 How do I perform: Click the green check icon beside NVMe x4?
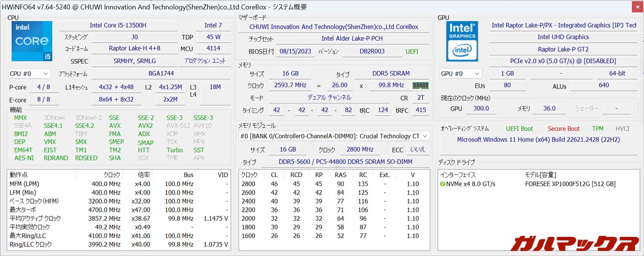(443, 184)
